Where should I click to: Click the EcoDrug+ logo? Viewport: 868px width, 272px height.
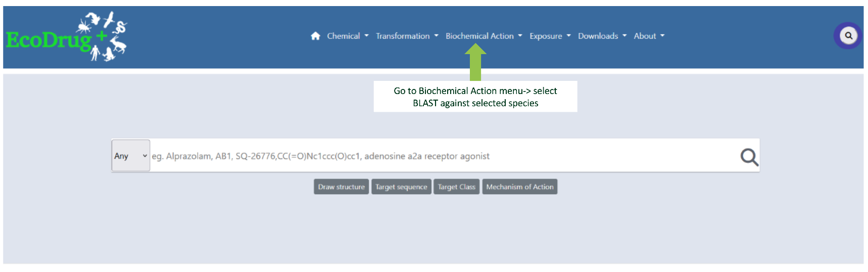pos(67,36)
